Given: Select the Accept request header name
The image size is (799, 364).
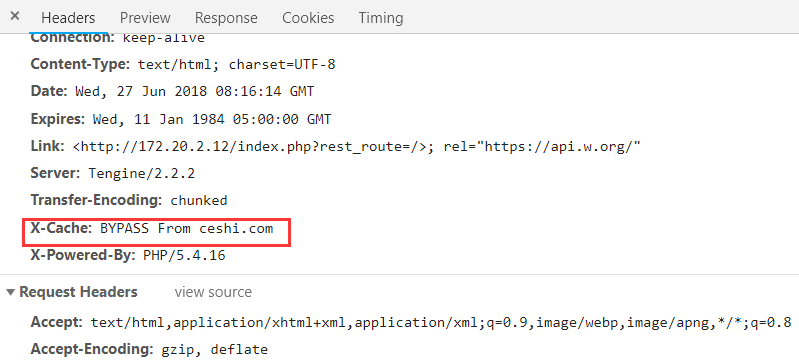Looking at the screenshot, I should pyautogui.click(x=57, y=322).
